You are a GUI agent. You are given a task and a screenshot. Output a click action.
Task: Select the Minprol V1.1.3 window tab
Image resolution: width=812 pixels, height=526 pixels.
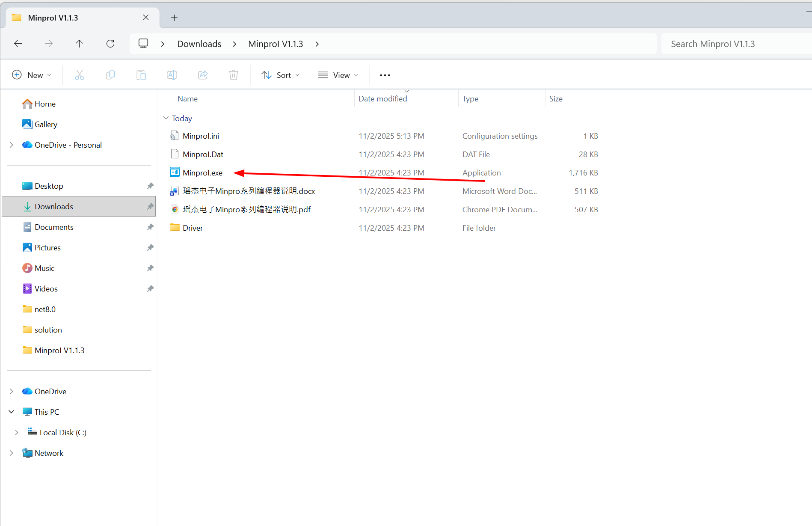(83, 18)
